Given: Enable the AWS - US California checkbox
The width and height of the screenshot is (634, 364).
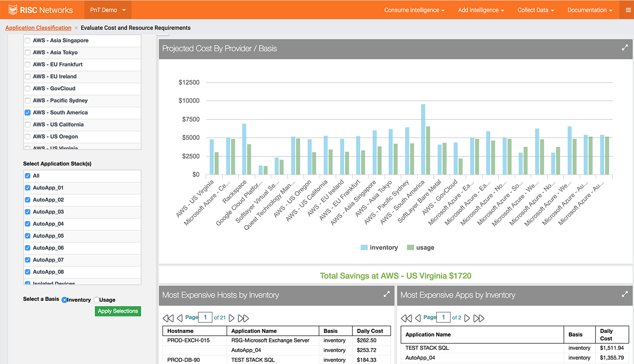Looking at the screenshot, I should [28, 125].
